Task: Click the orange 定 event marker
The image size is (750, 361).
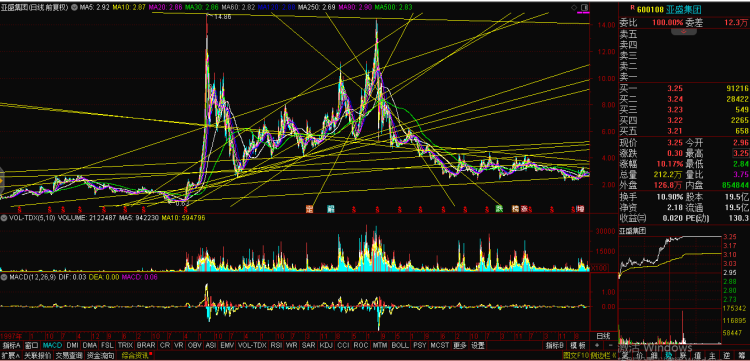Action: pos(309,208)
